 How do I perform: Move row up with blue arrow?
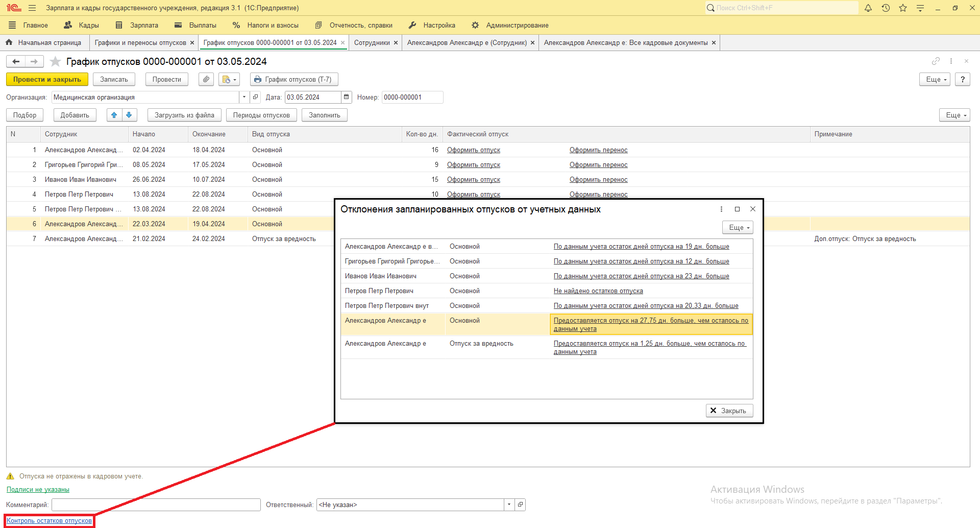tap(114, 115)
